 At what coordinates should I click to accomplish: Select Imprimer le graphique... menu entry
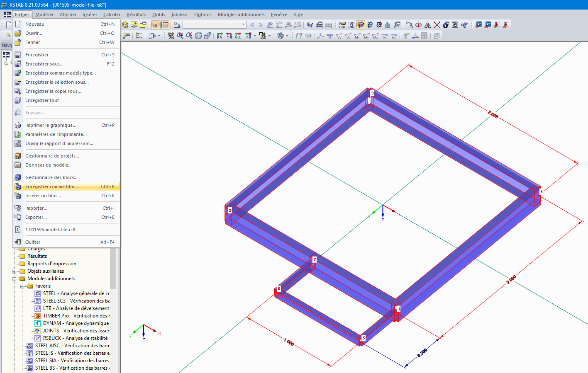click(x=66, y=125)
